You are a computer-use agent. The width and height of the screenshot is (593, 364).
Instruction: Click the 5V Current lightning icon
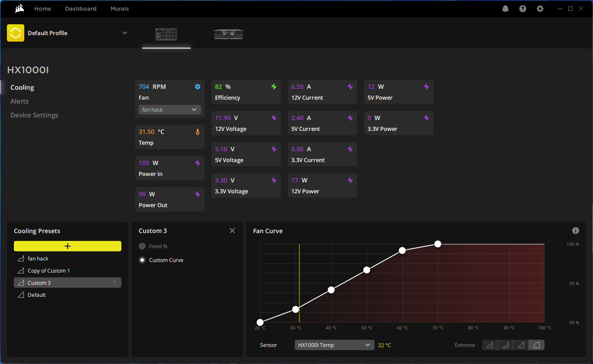[x=350, y=118]
